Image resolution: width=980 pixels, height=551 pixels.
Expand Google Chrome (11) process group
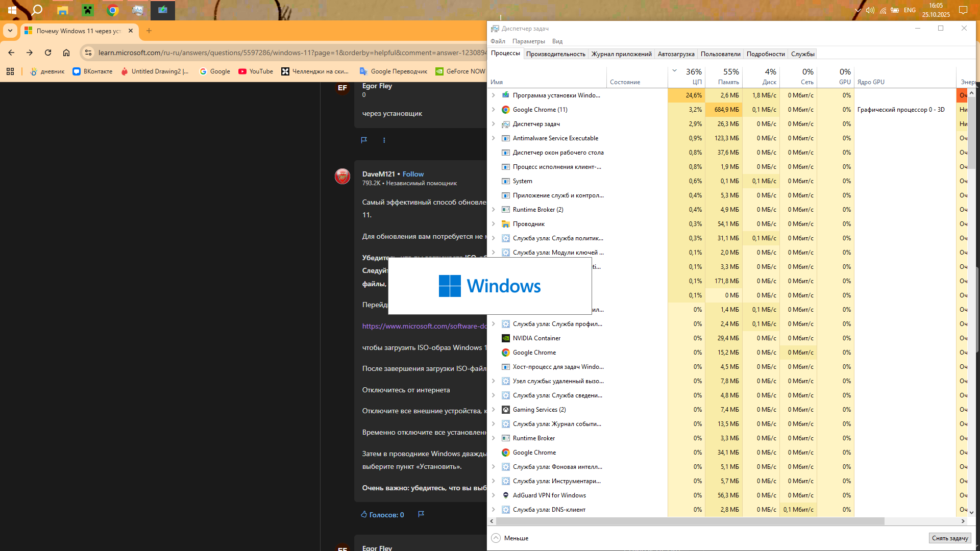pyautogui.click(x=493, y=110)
